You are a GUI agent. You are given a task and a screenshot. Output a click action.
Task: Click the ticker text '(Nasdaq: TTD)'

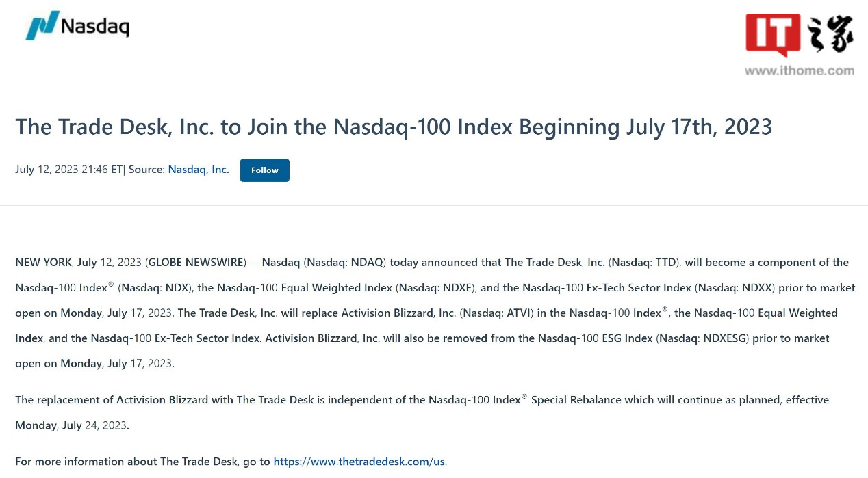pyautogui.click(x=643, y=263)
